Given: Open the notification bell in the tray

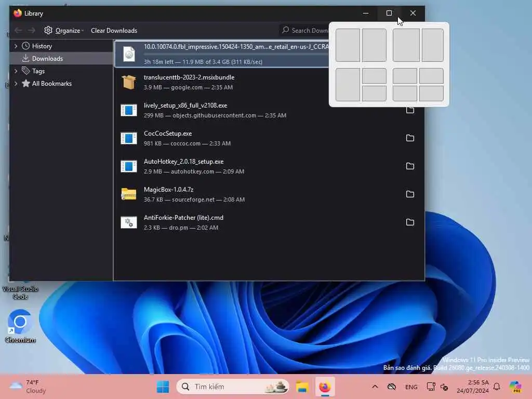Looking at the screenshot, I should pos(497,387).
